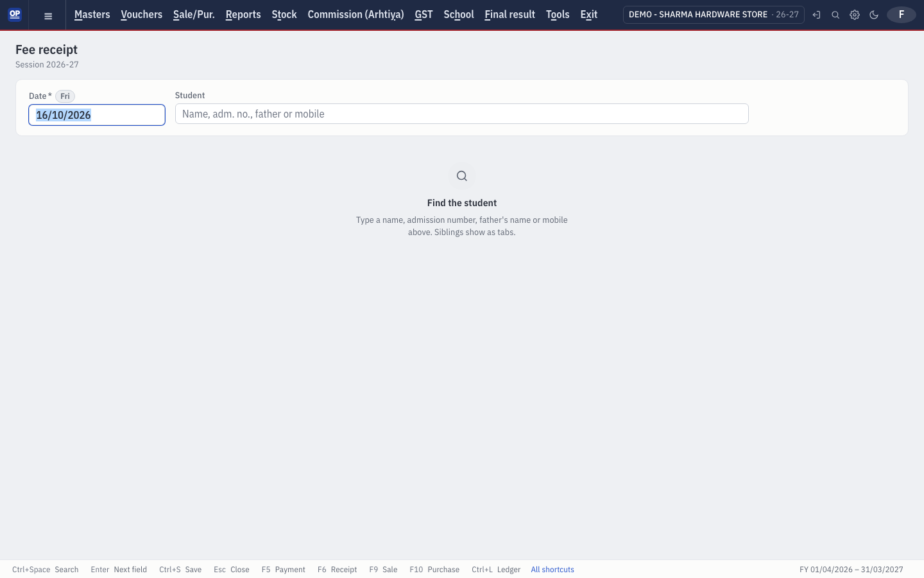Viewport: 924px width, 578px height.
Task: Click the magnifier icon above Find the student
Action: [462, 176]
